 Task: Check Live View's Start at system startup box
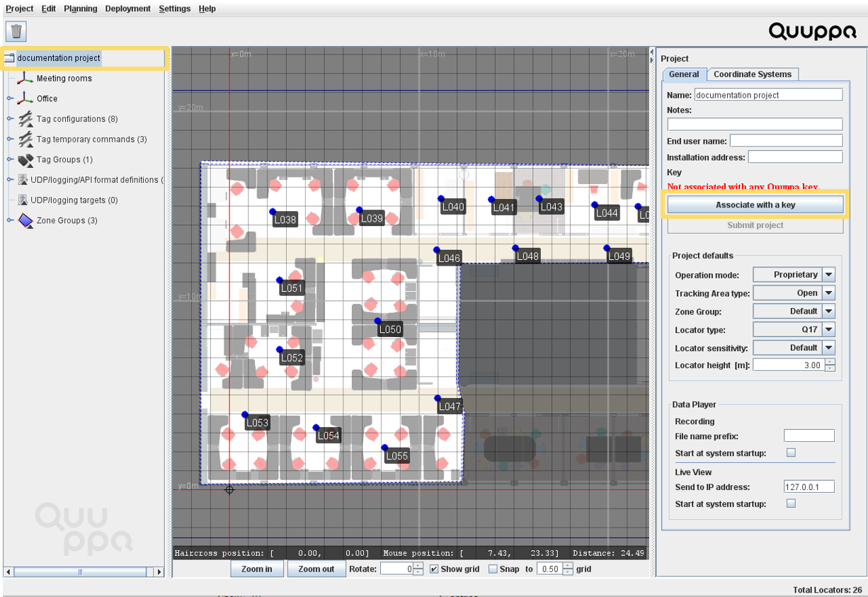pos(792,504)
